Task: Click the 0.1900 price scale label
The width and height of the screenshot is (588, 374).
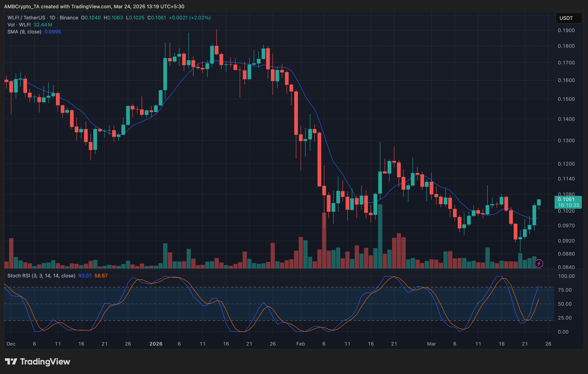Action: click(566, 30)
